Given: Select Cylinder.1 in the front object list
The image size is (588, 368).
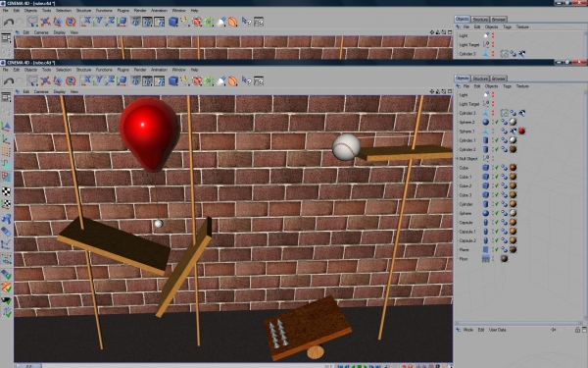Looking at the screenshot, I should (x=467, y=140).
